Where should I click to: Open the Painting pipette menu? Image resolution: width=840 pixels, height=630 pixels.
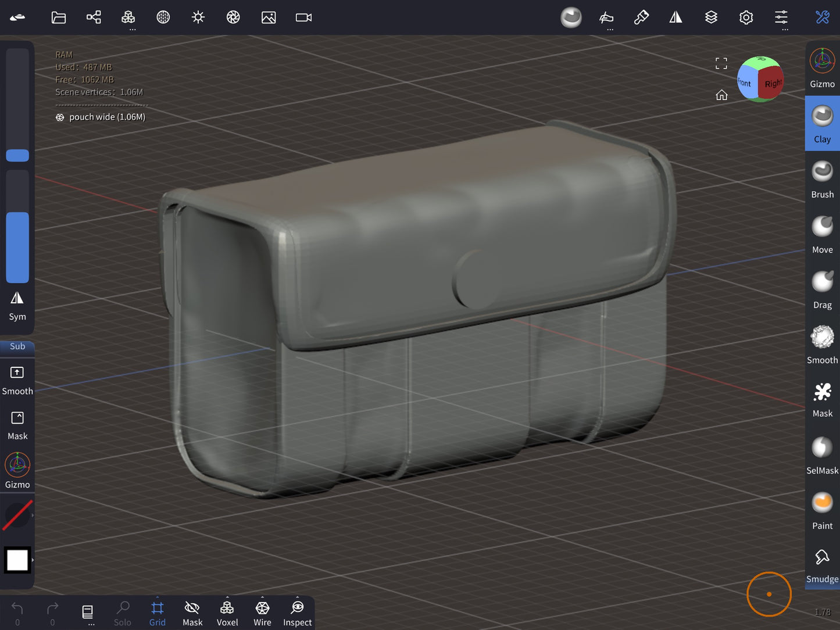pos(641,17)
